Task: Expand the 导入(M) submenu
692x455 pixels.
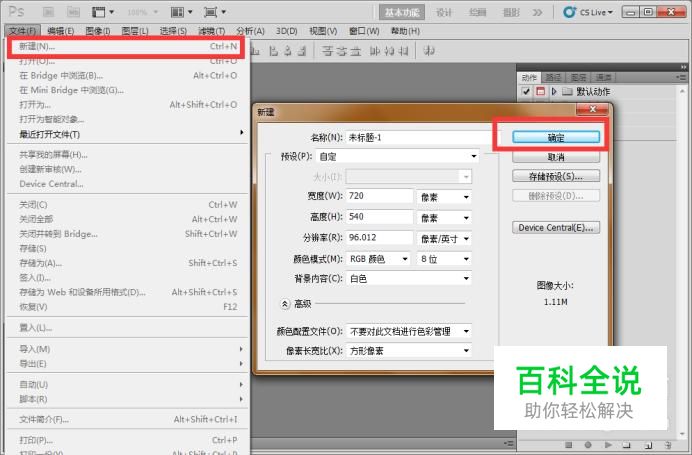Action: click(x=128, y=349)
